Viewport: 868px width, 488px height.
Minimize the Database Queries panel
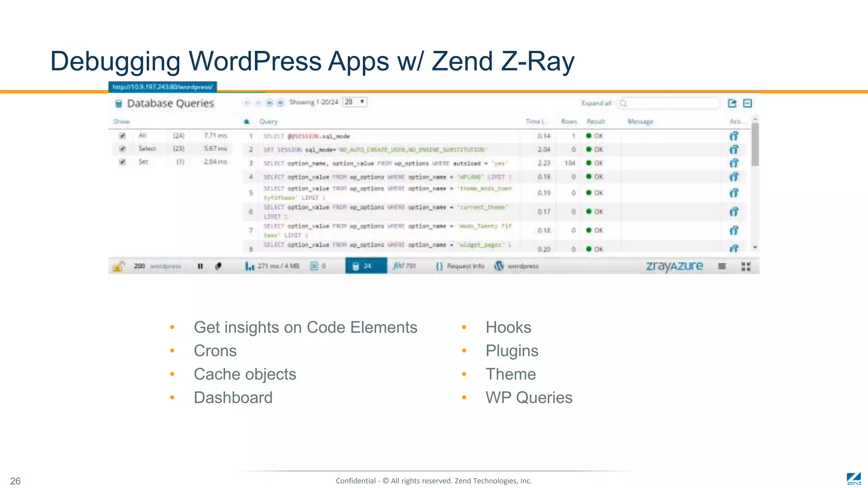748,103
